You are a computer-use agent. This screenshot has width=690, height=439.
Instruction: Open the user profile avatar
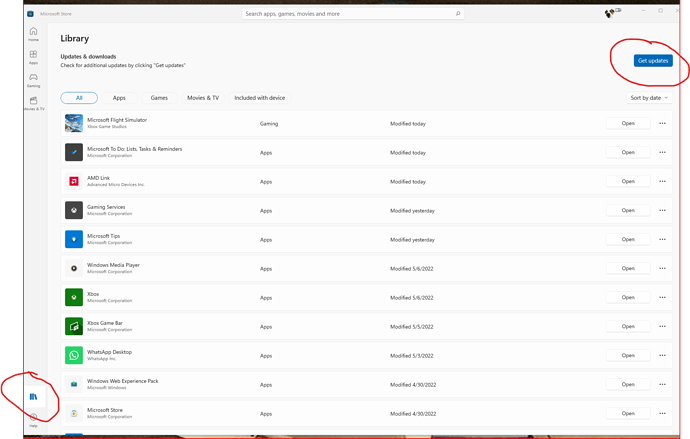tap(609, 14)
